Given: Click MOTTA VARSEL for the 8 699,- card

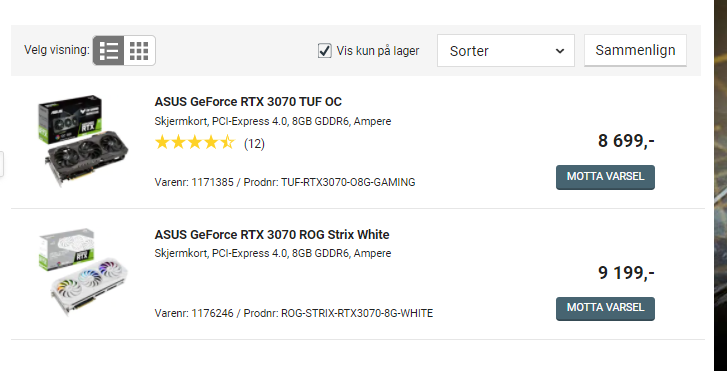Looking at the screenshot, I should point(605,177).
